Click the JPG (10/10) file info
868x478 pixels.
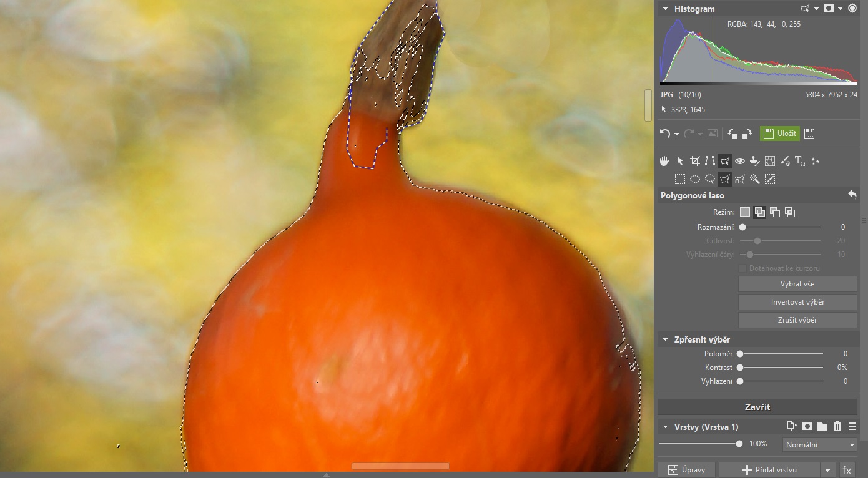681,95
